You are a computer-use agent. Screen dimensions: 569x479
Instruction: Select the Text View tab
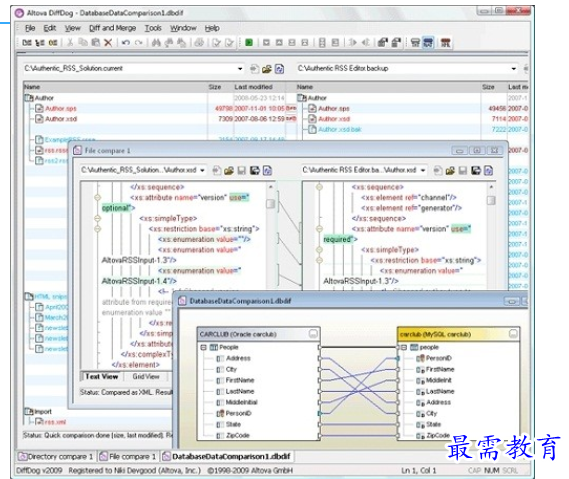(x=102, y=376)
